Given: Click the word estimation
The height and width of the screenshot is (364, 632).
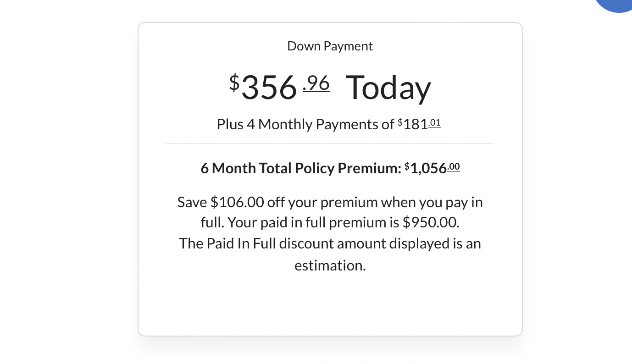Looking at the screenshot, I should pos(330,265).
